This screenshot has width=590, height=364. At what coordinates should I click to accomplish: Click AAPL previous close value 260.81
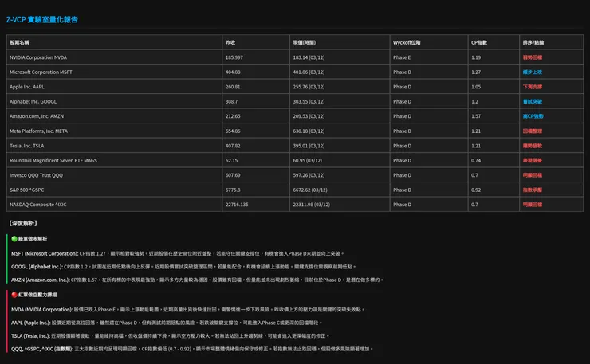click(x=233, y=87)
